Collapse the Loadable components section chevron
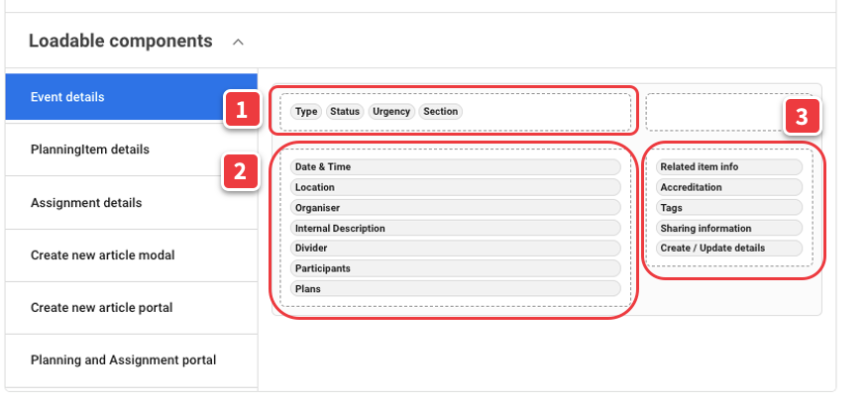This screenshot has width=868, height=404. [238, 42]
